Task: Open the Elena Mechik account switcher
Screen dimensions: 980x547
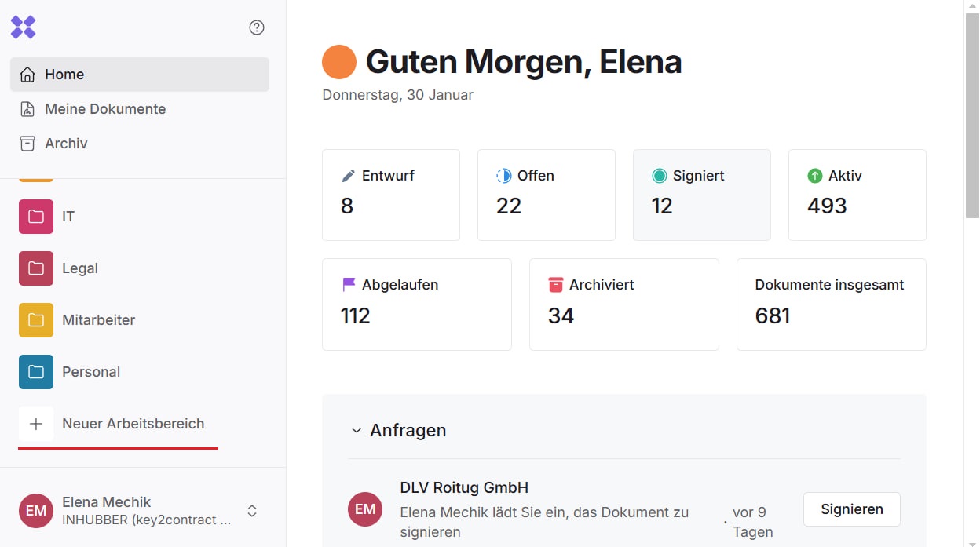Action: point(252,511)
